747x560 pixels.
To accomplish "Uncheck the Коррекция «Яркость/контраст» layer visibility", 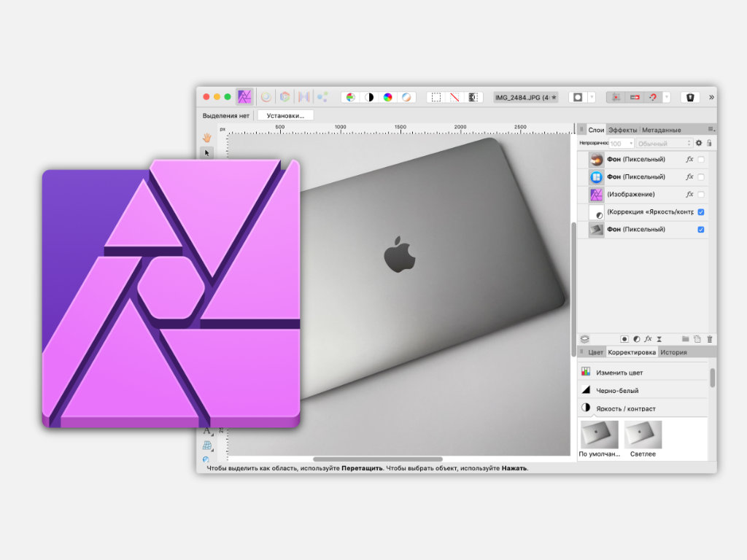I will 701,212.
